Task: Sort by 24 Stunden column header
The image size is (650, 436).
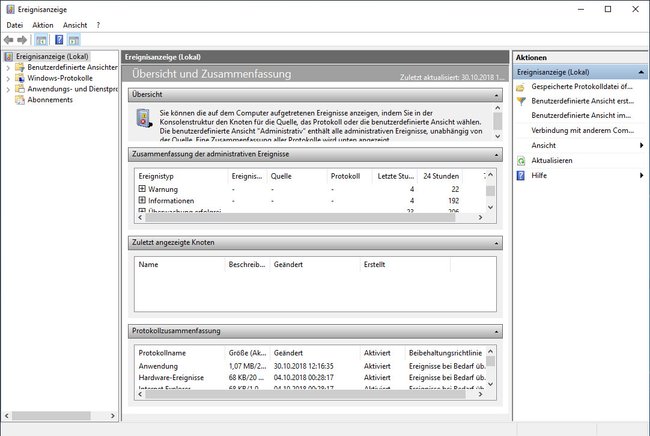Action: pyautogui.click(x=440, y=177)
